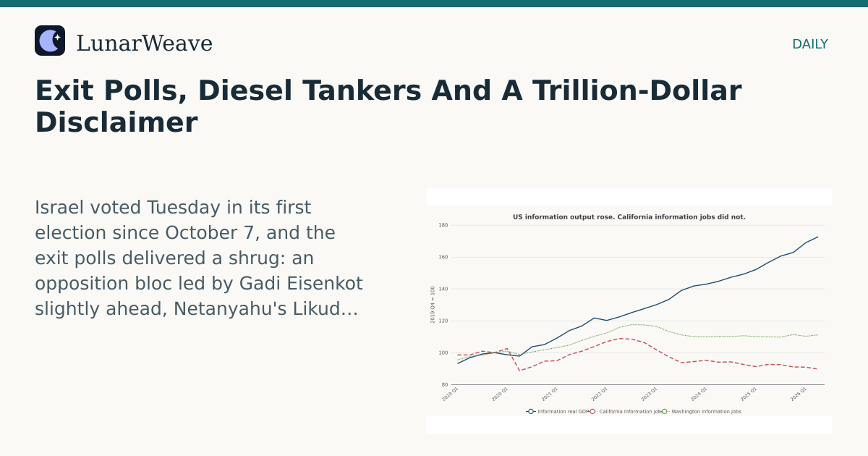868x456 pixels.
Task: Open the Exit Polls, Diesel Tankers headline
Action: pos(388,106)
